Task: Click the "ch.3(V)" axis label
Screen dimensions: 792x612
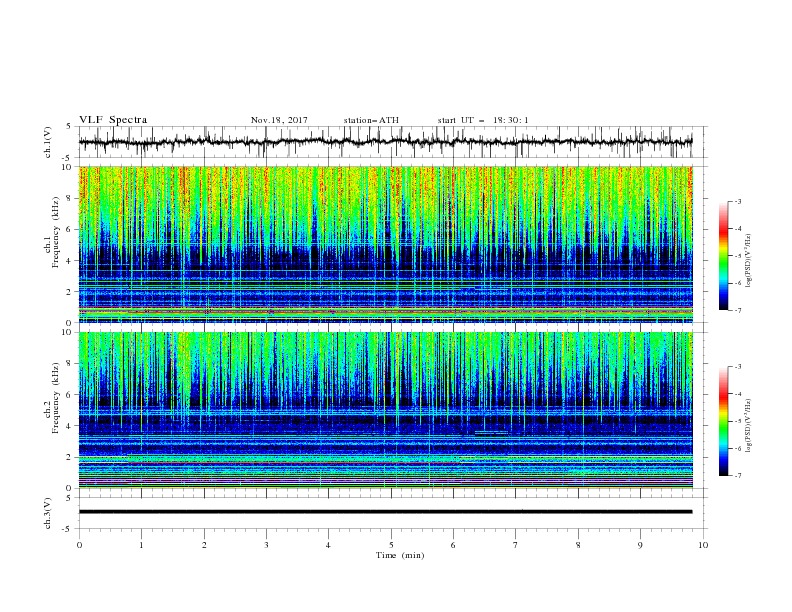Action: 48,513
